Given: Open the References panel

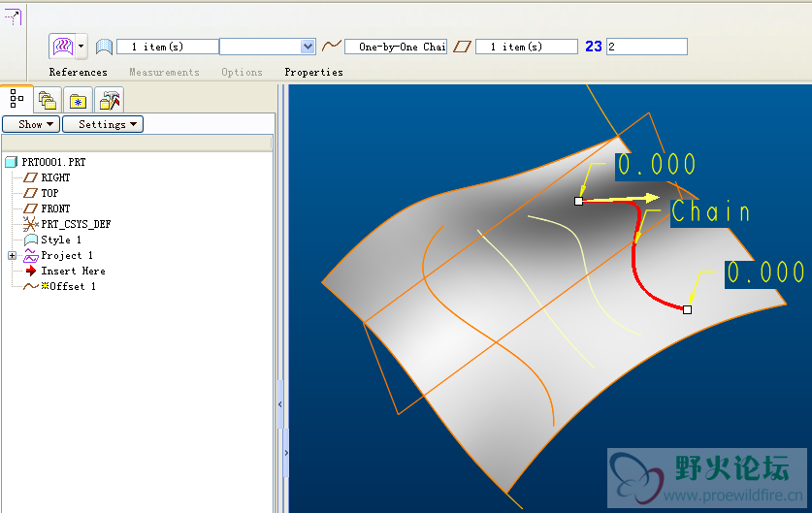Looking at the screenshot, I should pyautogui.click(x=79, y=73).
